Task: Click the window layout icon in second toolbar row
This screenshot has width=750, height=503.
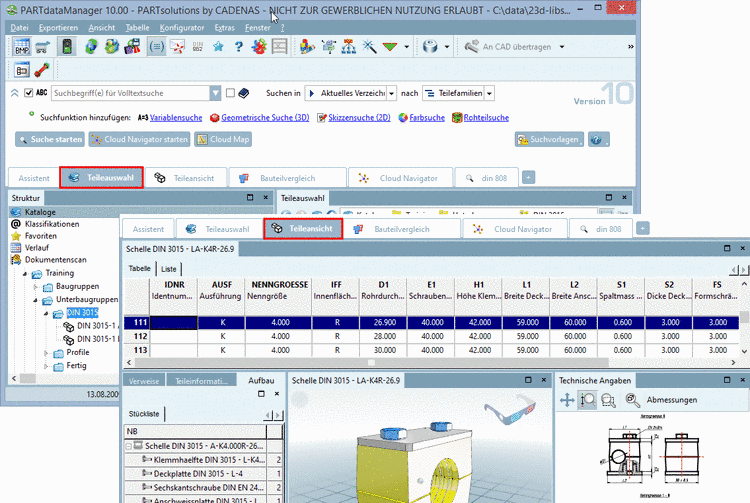Action: tap(22, 70)
